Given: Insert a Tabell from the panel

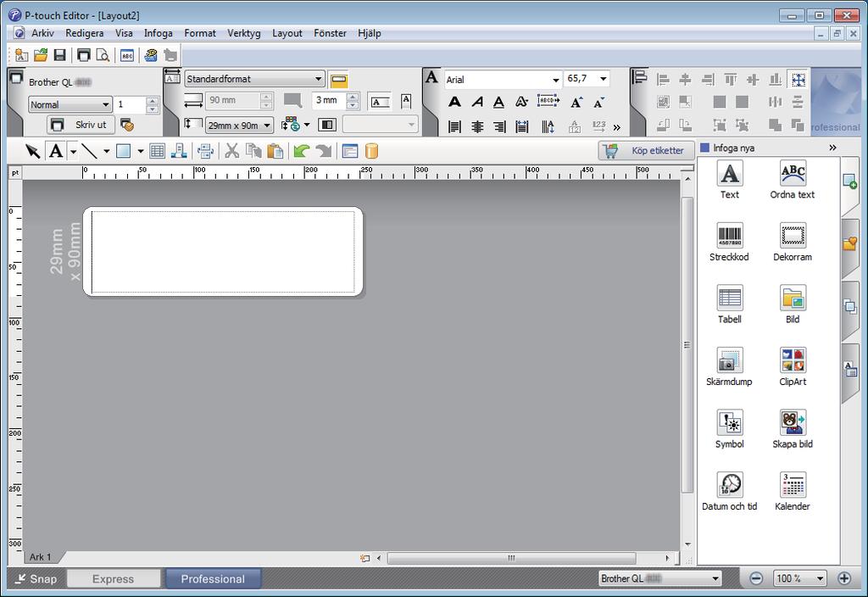Looking at the screenshot, I should pos(730,304).
